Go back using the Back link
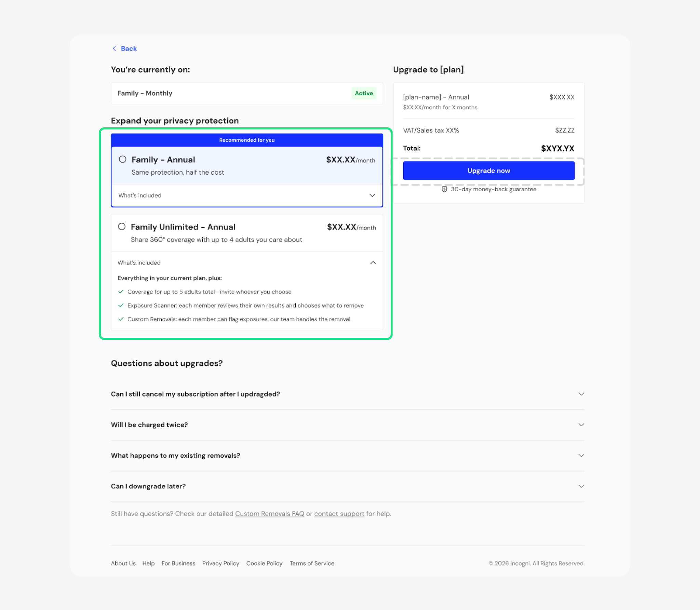 coord(124,48)
